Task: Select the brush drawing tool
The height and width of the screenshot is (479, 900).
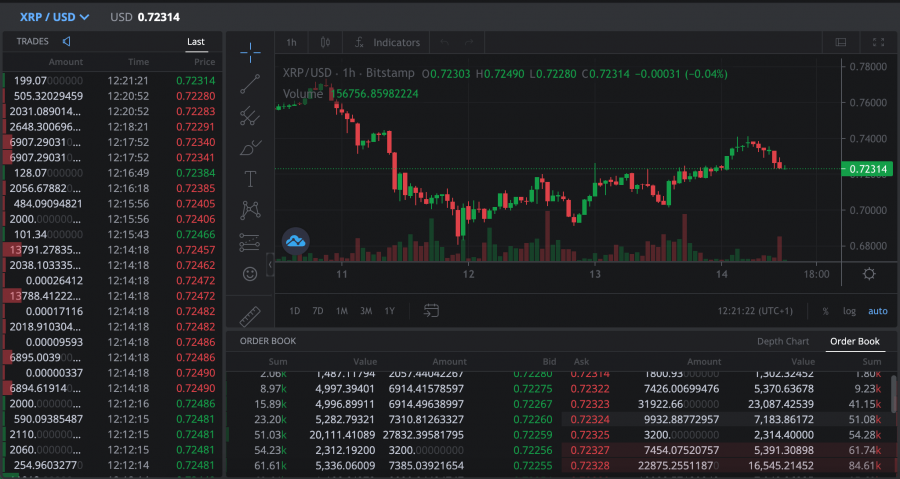Action: [x=250, y=148]
